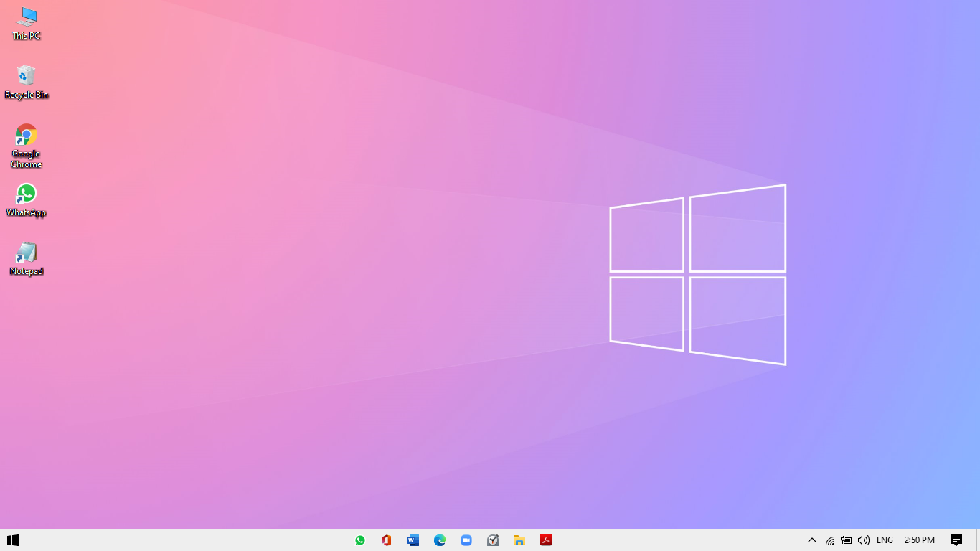The height and width of the screenshot is (551, 980).
Task: Open File Explorer from the taskbar
Action: (519, 540)
